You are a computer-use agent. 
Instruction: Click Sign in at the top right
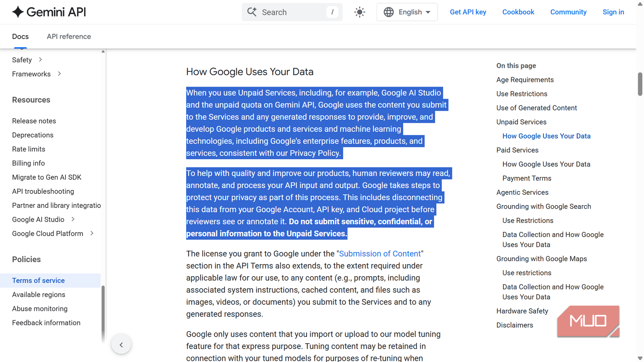click(x=613, y=12)
